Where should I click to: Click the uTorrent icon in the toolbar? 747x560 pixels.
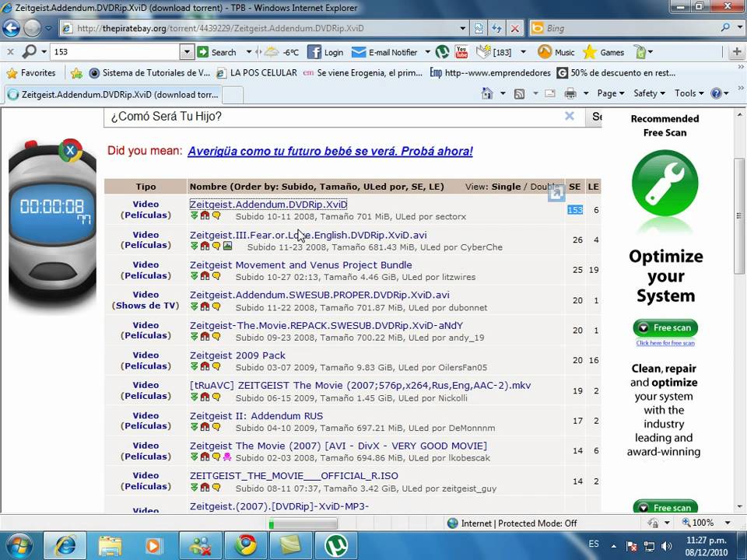(442, 52)
